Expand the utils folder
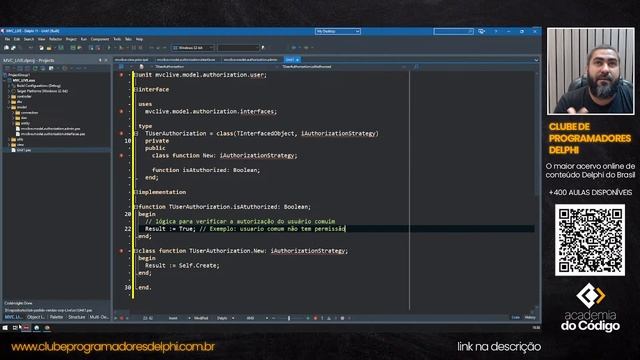Image resolution: width=640 pixels, height=360 pixels. coord(9,139)
